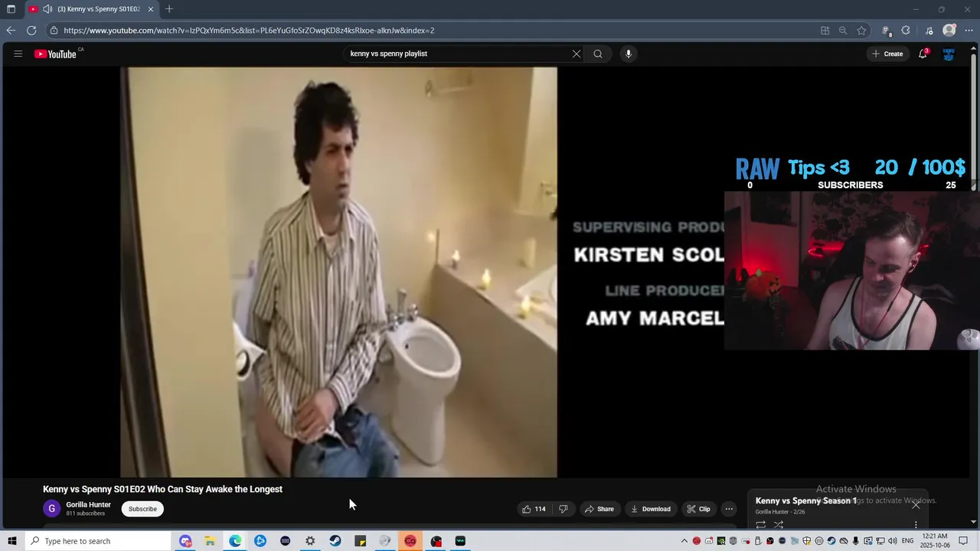Open browser Settings and more menu
Screen dimensions: 980x551
[x=969, y=31]
